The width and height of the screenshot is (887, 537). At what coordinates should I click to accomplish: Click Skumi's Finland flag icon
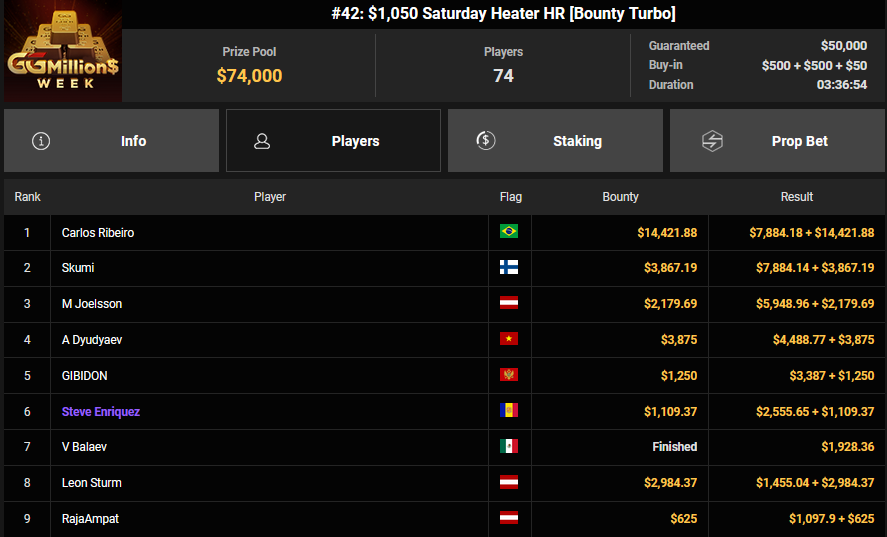click(x=509, y=268)
